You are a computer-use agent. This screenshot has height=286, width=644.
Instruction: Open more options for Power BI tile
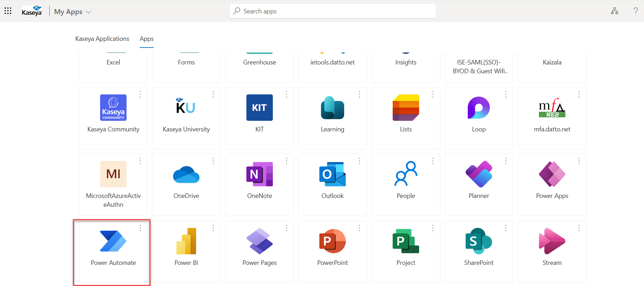point(213,228)
